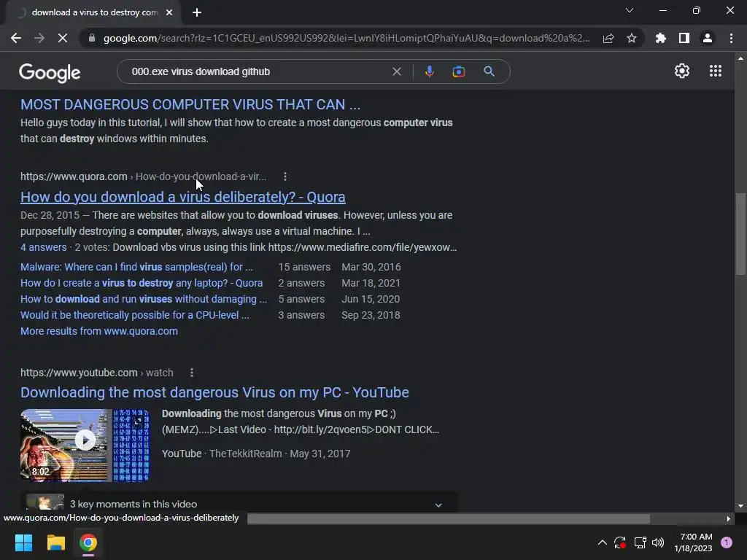Open the Chrome extensions puzzle icon
The image size is (747, 560).
tap(660, 38)
